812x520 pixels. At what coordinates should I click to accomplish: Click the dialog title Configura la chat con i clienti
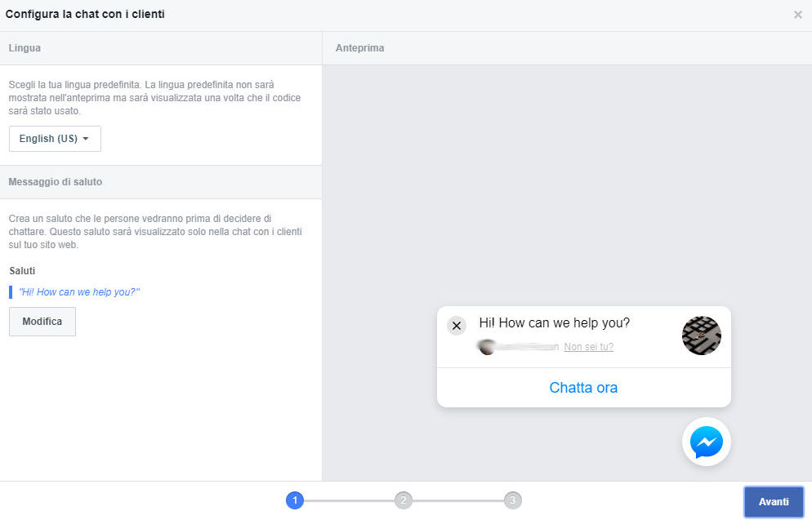(85, 14)
